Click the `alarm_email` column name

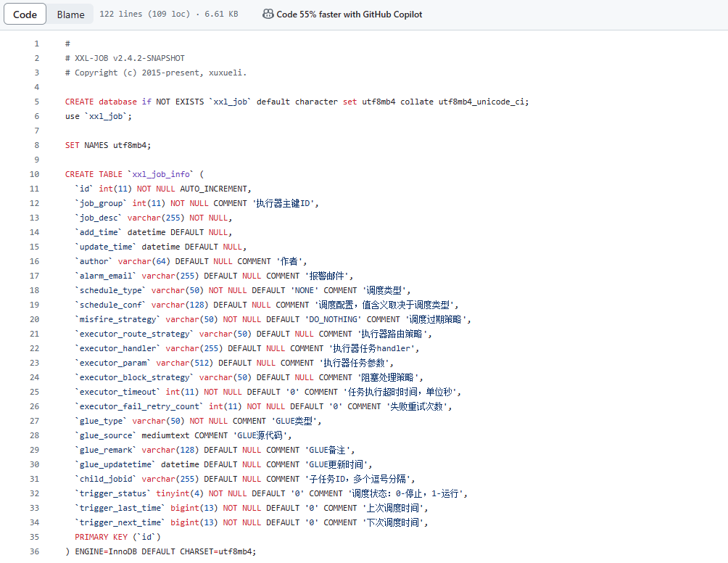point(106,276)
